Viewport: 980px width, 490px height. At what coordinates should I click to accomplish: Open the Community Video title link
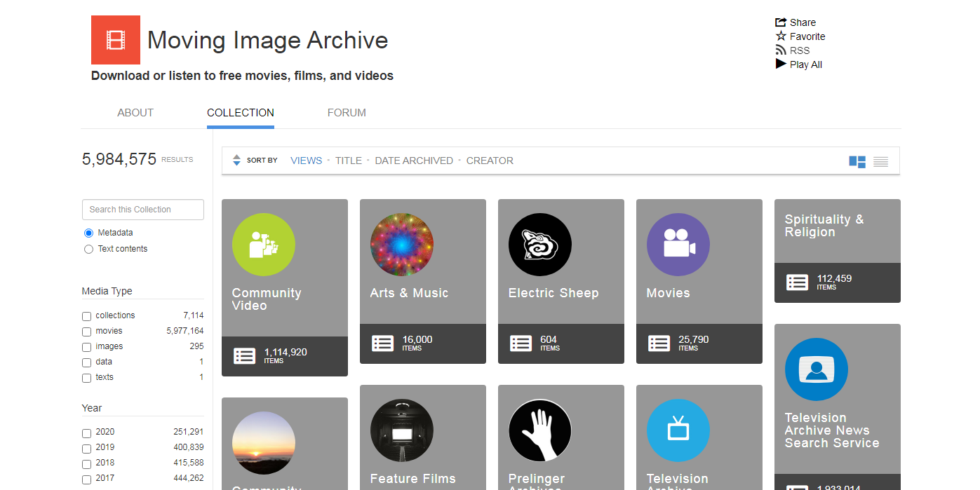267,299
